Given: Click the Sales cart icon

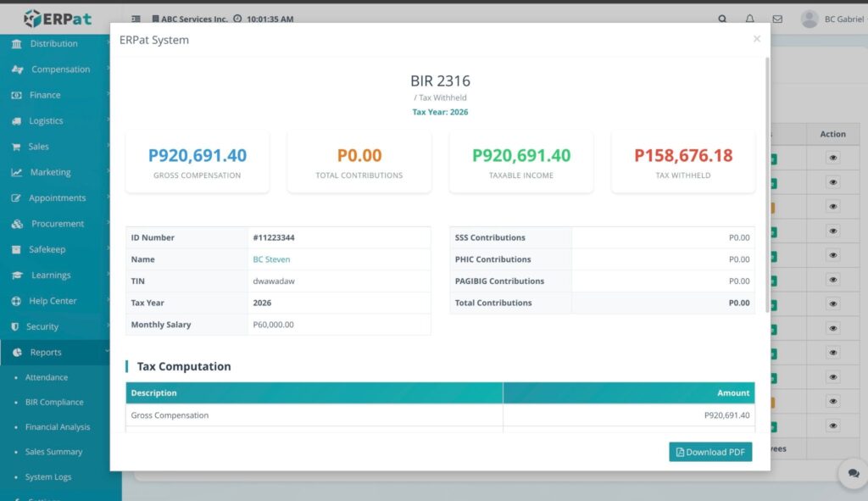Looking at the screenshot, I should [x=17, y=147].
